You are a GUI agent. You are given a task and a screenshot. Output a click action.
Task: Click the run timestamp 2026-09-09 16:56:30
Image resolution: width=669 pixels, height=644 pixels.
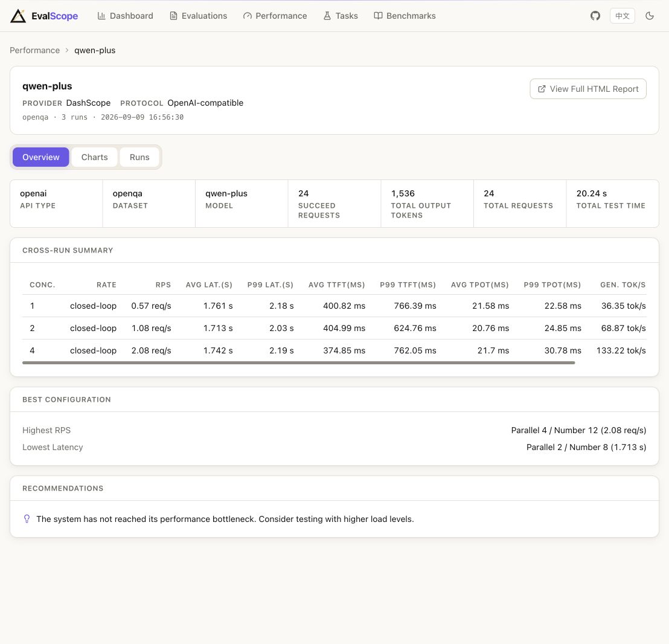(142, 117)
